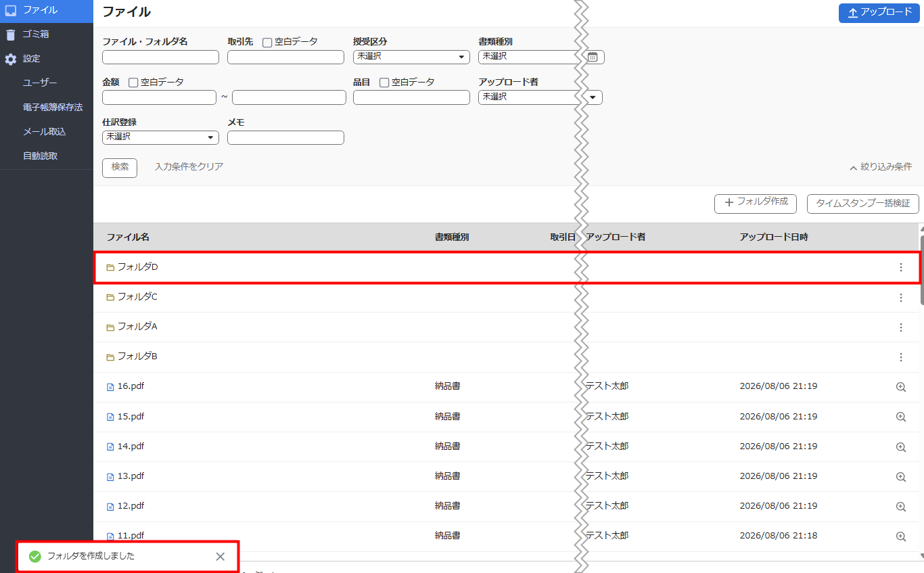This screenshot has width=924, height=573.
Task: Click the 11.pdf file name
Action: point(131,536)
